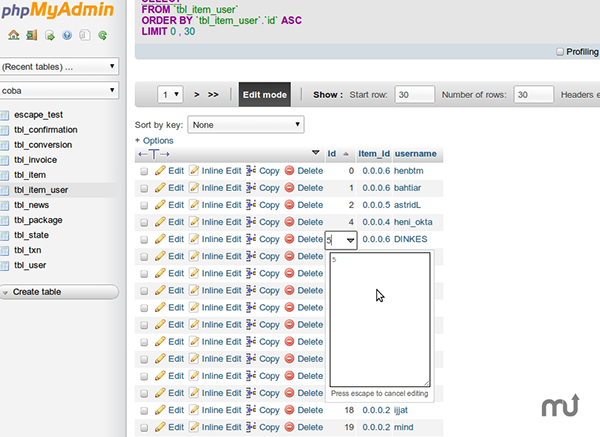Open the query window icon in the sidebar
This screenshot has width=600, height=437.
pos(49,35)
